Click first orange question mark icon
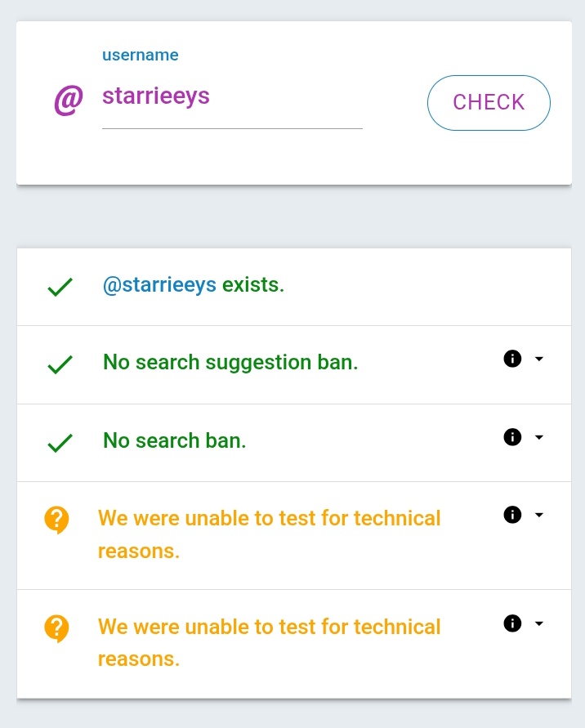This screenshot has width=585, height=728. click(56, 520)
